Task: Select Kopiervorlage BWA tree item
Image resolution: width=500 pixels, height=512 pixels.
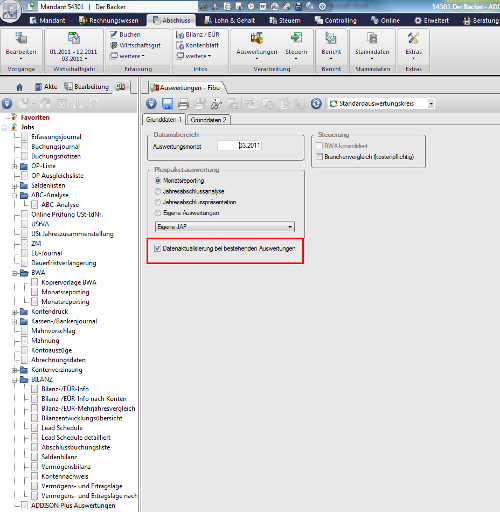Action: (x=69, y=282)
